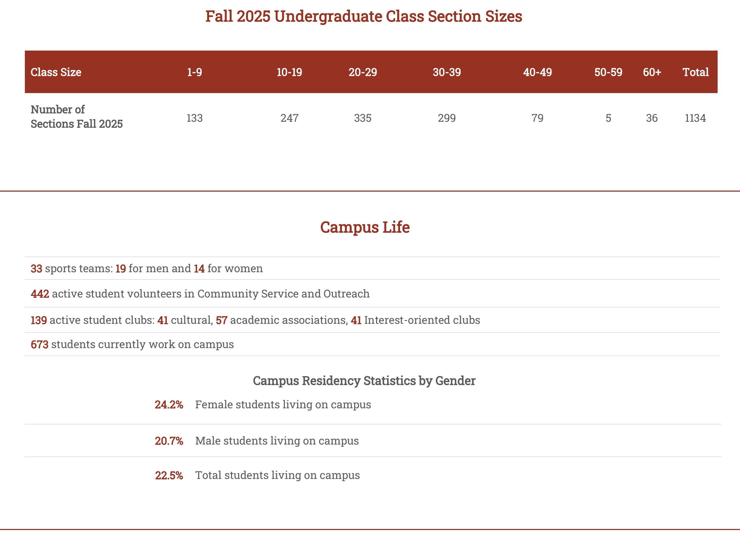This screenshot has width=740, height=560.
Task: Select the 673 students work on campus row
Action: [x=132, y=344]
